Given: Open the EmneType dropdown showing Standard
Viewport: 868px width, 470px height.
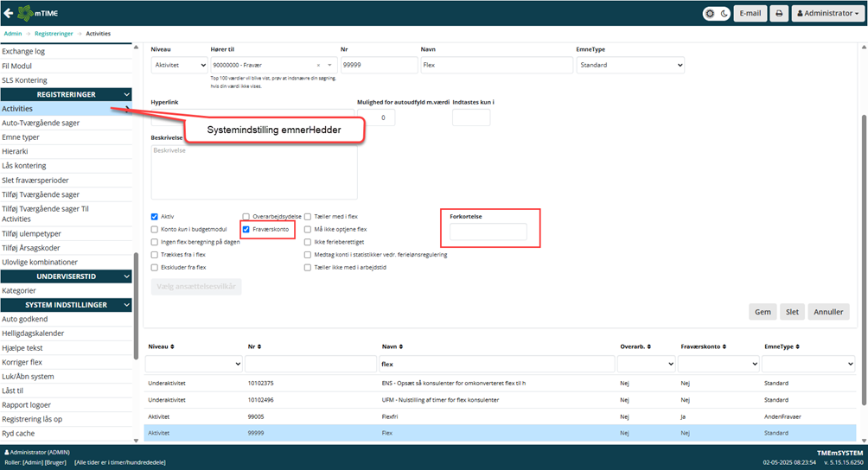Looking at the screenshot, I should click(629, 65).
